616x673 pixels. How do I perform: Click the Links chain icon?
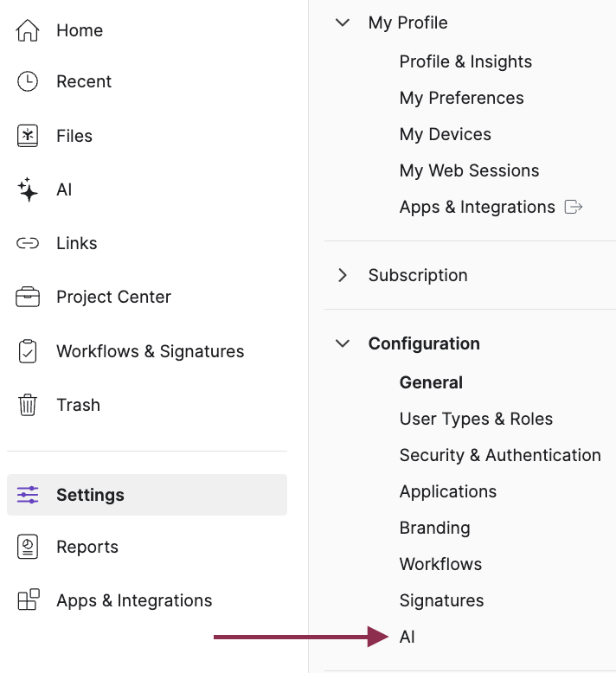coord(28,243)
